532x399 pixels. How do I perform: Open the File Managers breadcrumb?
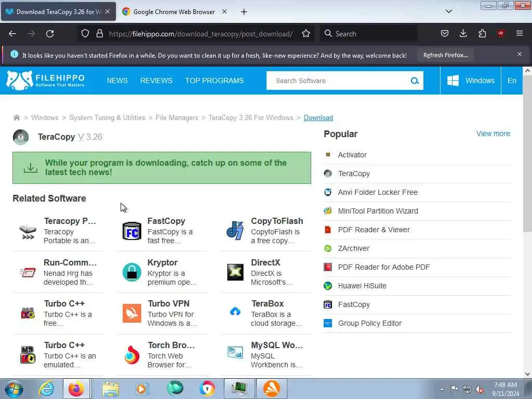[x=177, y=118]
